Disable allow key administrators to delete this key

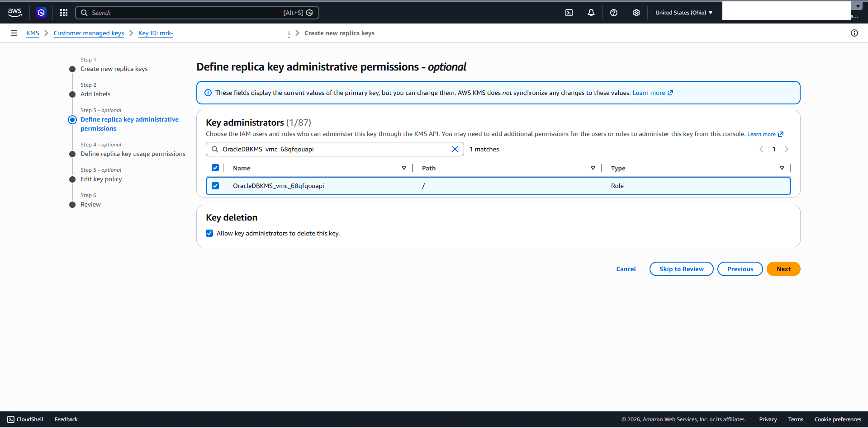209,233
